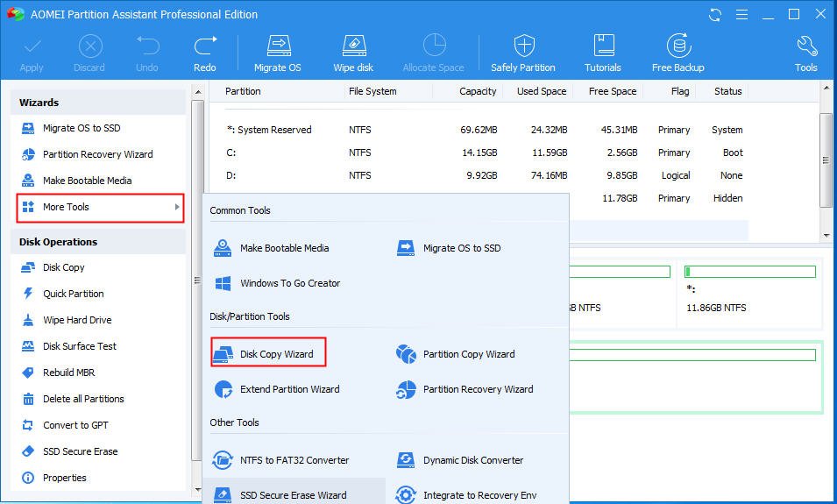Viewport: 837px width, 504px height.
Task: Select the C: partition row
Action: pos(485,153)
